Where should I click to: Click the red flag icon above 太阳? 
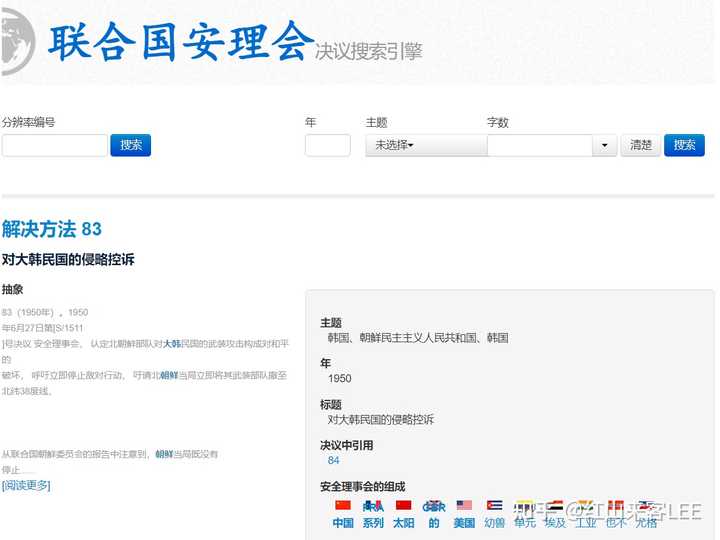(x=403, y=505)
